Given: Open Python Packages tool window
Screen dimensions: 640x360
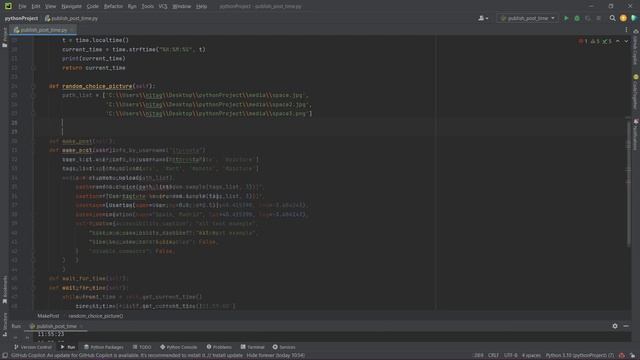Looking at the screenshot, I should (104, 347).
